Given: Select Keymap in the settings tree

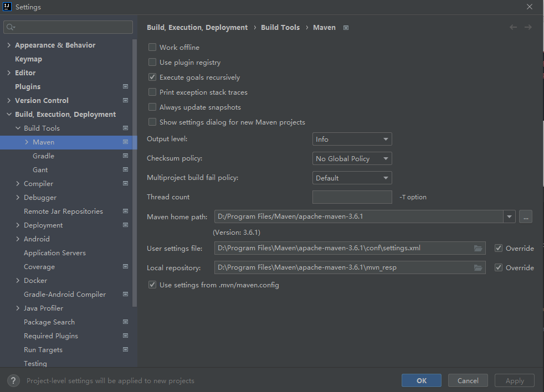Looking at the screenshot, I should point(28,59).
